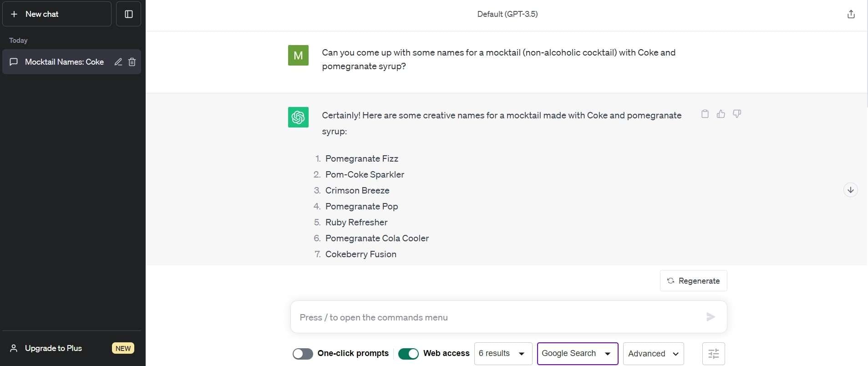Click the share chat icon
Viewport: 868px width, 366px height.
point(851,14)
